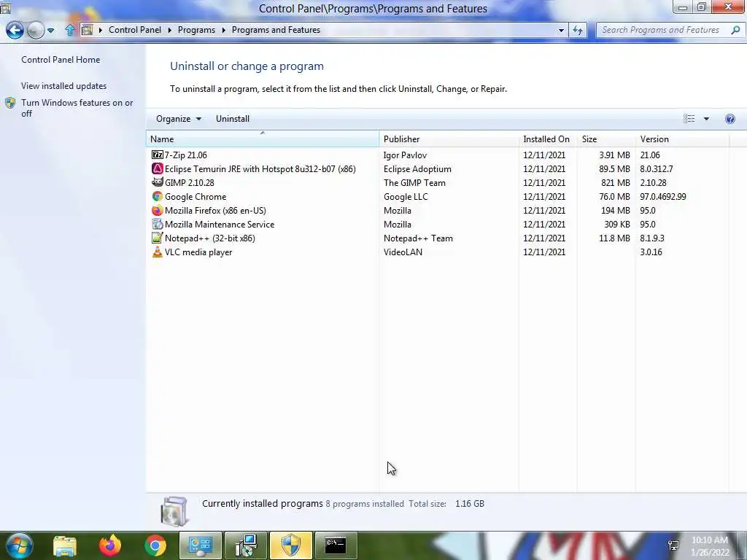The width and height of the screenshot is (747, 560).
Task: Select Eclipse Temurin JRE with Hotspot row
Action: pyautogui.click(x=438, y=168)
